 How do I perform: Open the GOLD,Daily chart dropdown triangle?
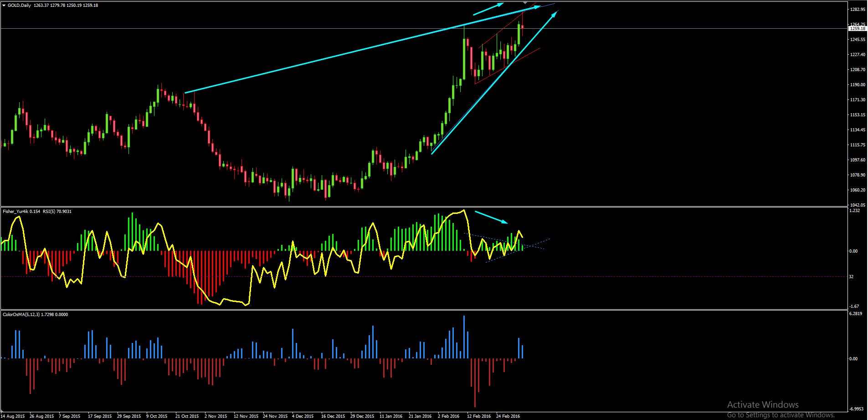tap(4, 5)
